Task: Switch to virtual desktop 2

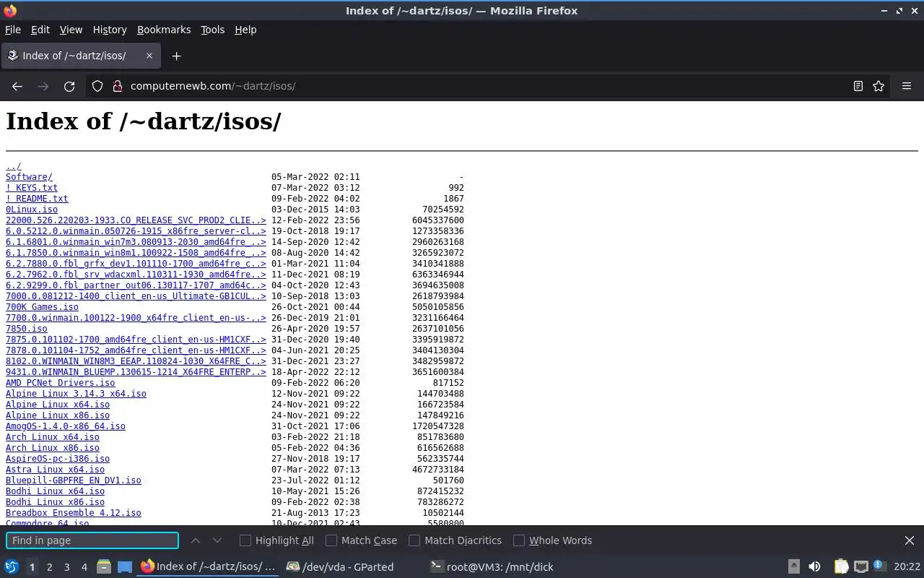Action: click(x=49, y=567)
